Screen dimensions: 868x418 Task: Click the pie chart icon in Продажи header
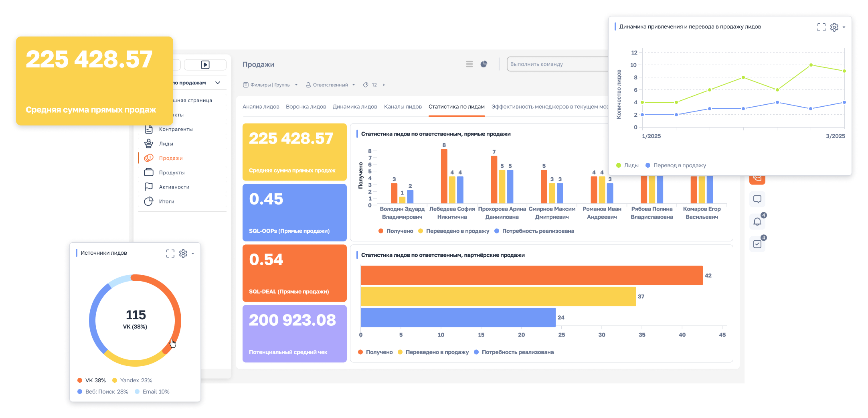tap(484, 64)
